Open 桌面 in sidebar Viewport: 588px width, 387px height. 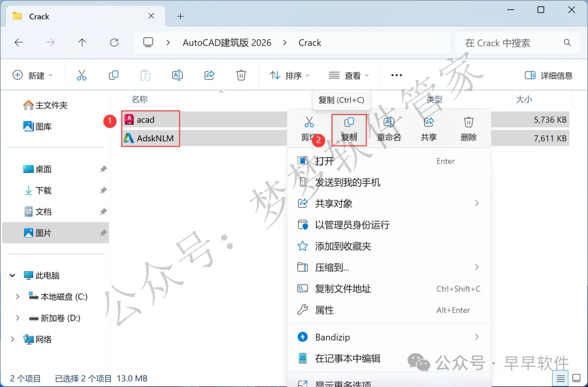coord(38,170)
